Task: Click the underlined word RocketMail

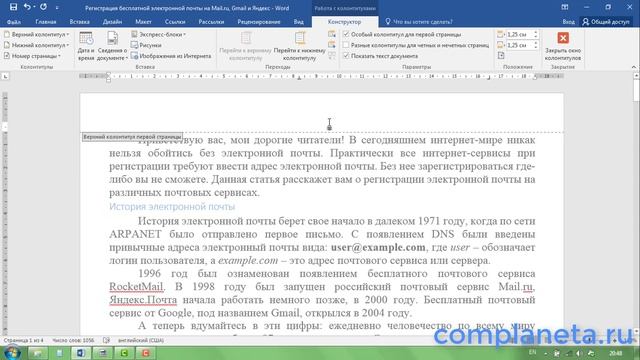Action: (x=136, y=287)
